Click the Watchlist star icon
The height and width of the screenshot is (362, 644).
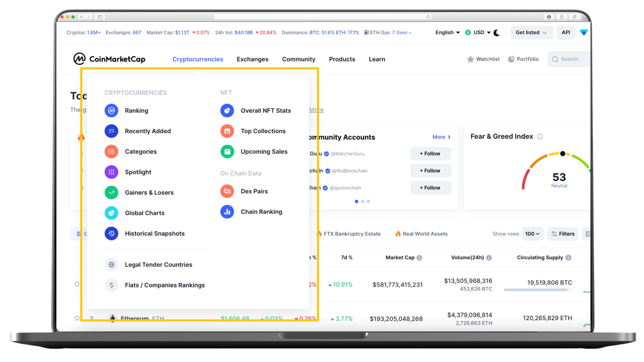(x=470, y=59)
